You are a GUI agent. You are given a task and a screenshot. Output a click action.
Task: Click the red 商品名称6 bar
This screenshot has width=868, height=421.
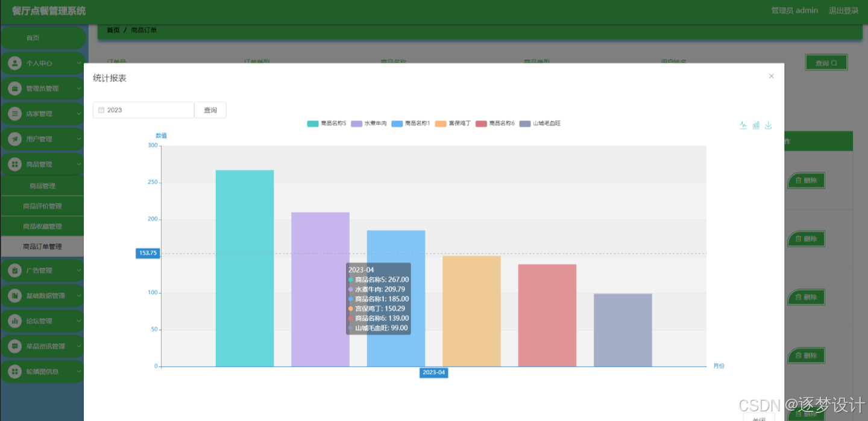[x=547, y=315]
